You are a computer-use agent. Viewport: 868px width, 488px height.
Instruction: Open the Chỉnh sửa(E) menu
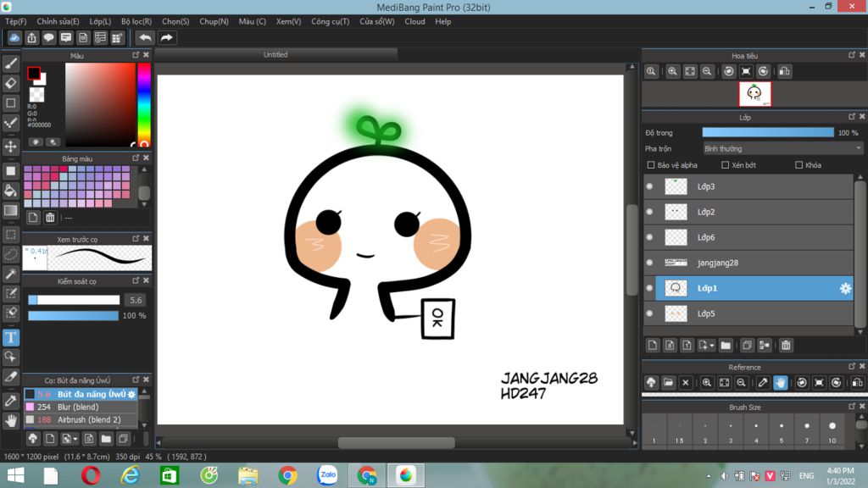pos(58,21)
